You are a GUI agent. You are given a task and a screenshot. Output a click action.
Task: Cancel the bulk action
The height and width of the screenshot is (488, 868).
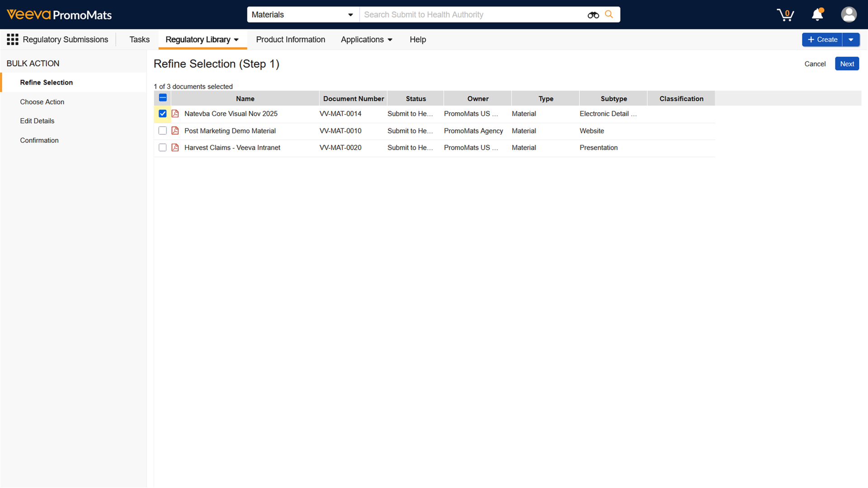pyautogui.click(x=815, y=64)
